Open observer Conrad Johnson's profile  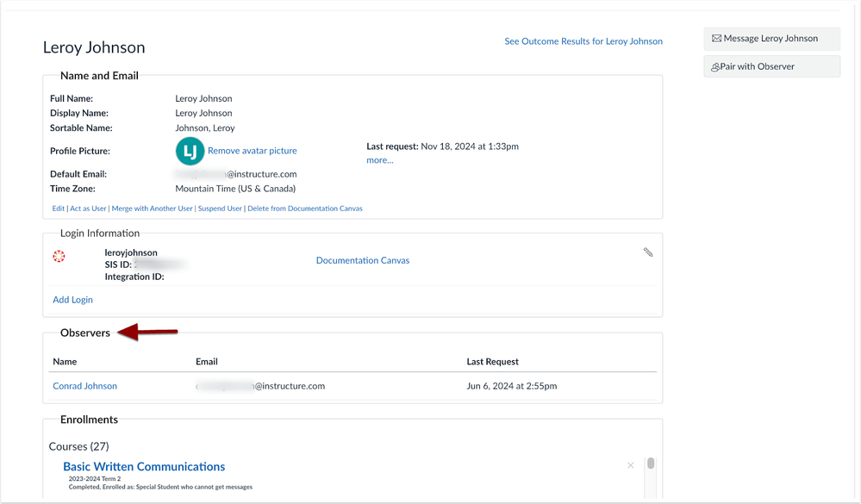click(x=84, y=386)
